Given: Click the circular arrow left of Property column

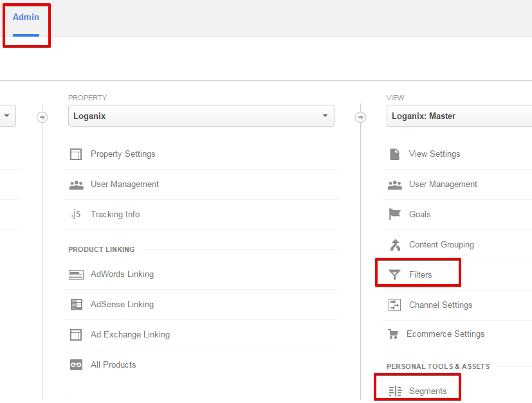Looking at the screenshot, I should (42, 118).
